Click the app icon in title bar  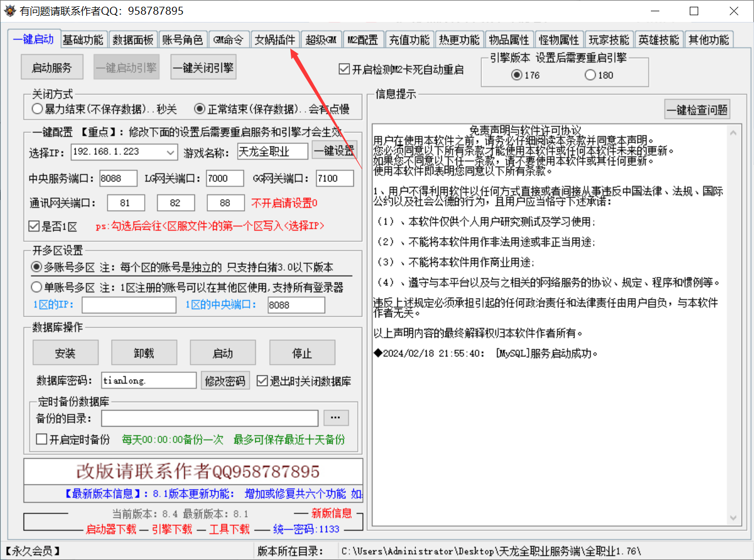10,11
